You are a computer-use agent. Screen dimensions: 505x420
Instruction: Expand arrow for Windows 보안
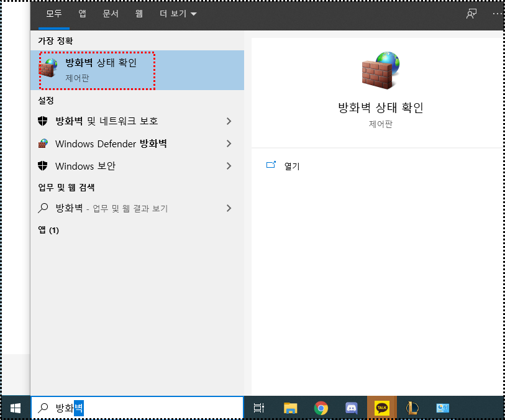229,166
